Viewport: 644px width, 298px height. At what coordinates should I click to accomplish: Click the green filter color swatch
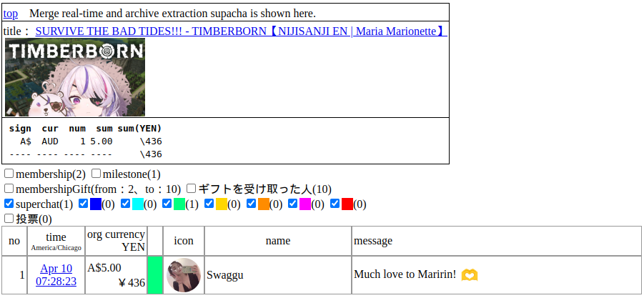click(179, 204)
